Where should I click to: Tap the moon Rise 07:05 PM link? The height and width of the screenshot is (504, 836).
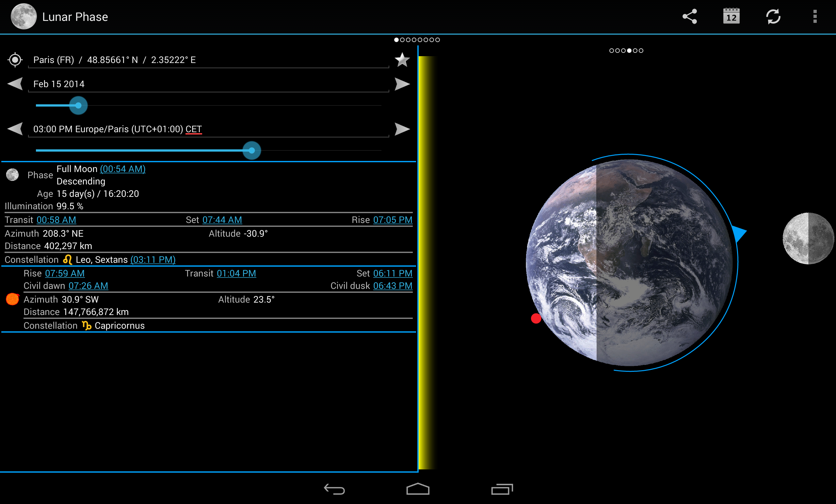393,220
